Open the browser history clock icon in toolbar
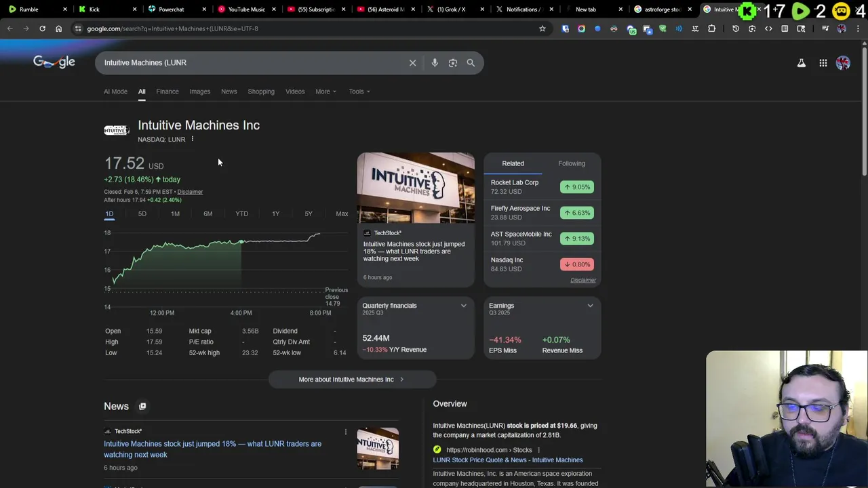Image resolution: width=868 pixels, height=488 pixels. 736,28
